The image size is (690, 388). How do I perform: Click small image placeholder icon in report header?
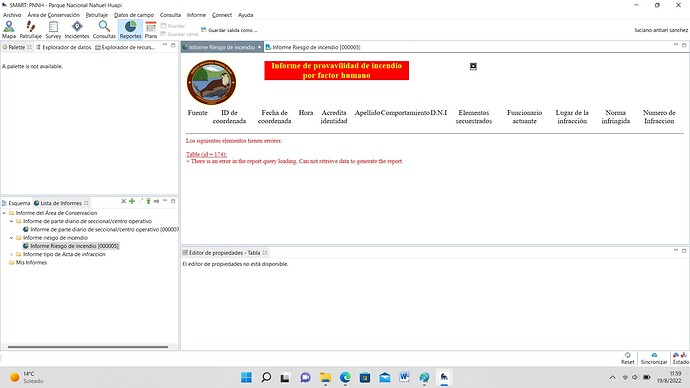point(473,66)
